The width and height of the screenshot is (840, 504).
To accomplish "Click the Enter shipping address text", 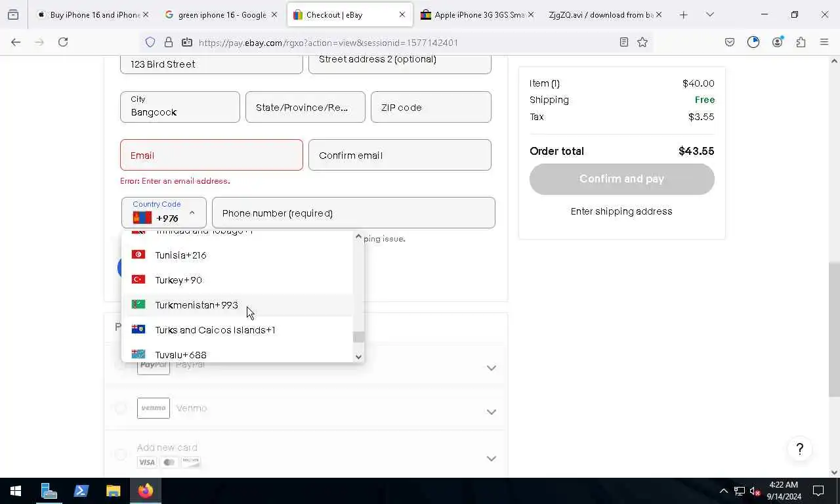I will tap(621, 211).
